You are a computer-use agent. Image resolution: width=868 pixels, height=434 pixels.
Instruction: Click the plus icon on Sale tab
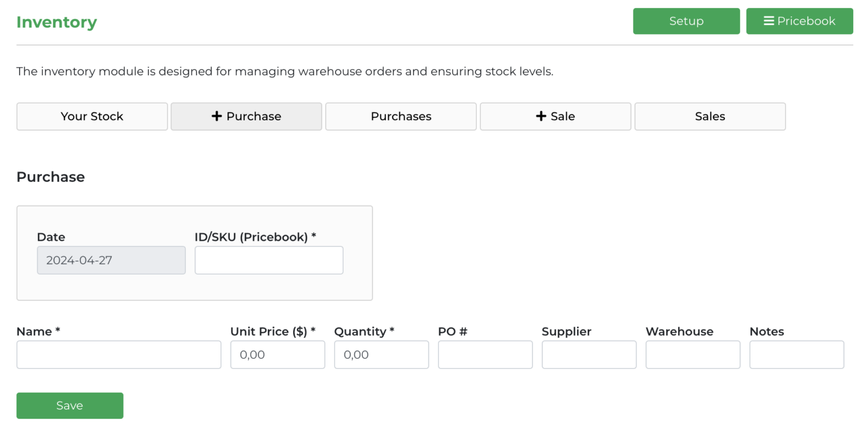(x=541, y=116)
